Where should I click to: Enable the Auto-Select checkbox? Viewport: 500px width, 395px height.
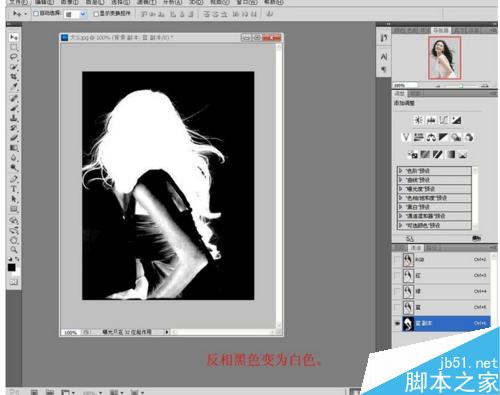click(x=36, y=13)
